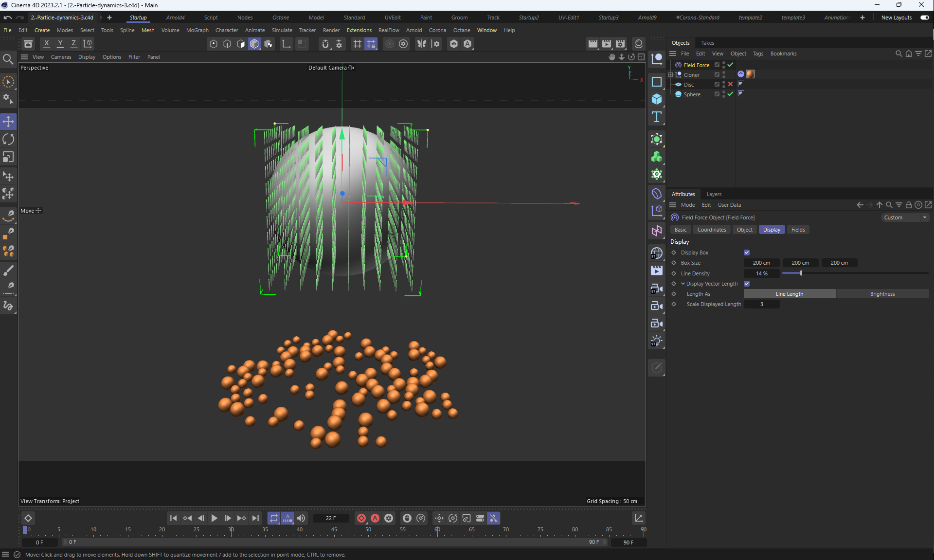Switch the New Layouts toggle

coord(924,18)
